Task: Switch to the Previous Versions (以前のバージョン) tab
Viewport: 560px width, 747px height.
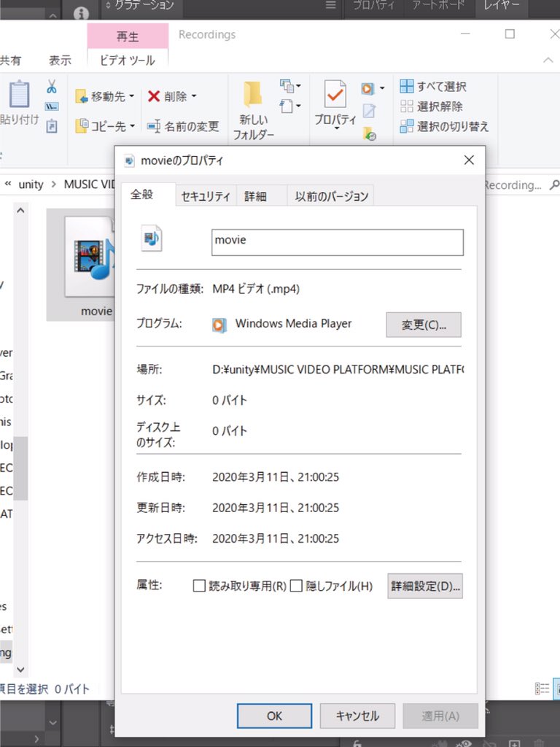Action: pyautogui.click(x=332, y=196)
